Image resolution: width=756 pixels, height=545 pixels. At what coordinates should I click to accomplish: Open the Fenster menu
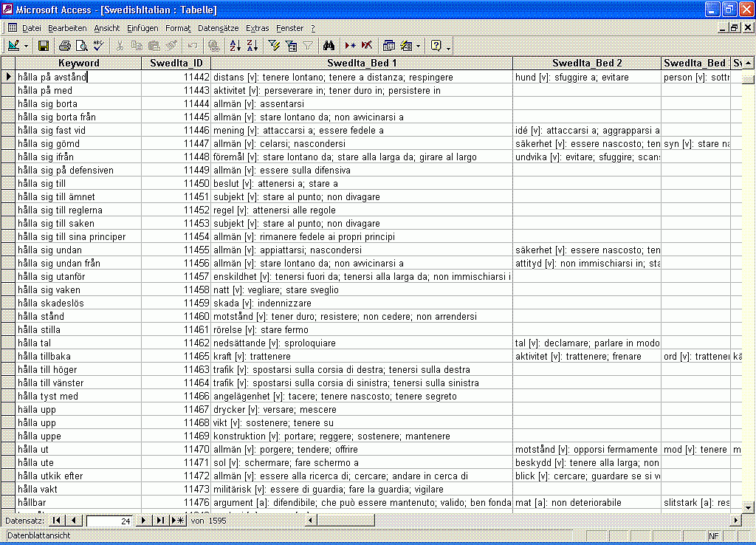(x=289, y=28)
